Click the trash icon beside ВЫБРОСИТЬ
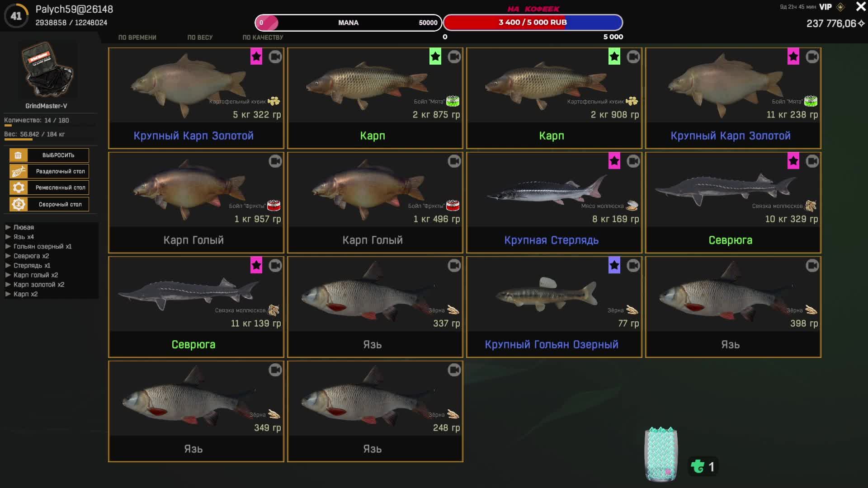868x488 pixels. (x=18, y=155)
